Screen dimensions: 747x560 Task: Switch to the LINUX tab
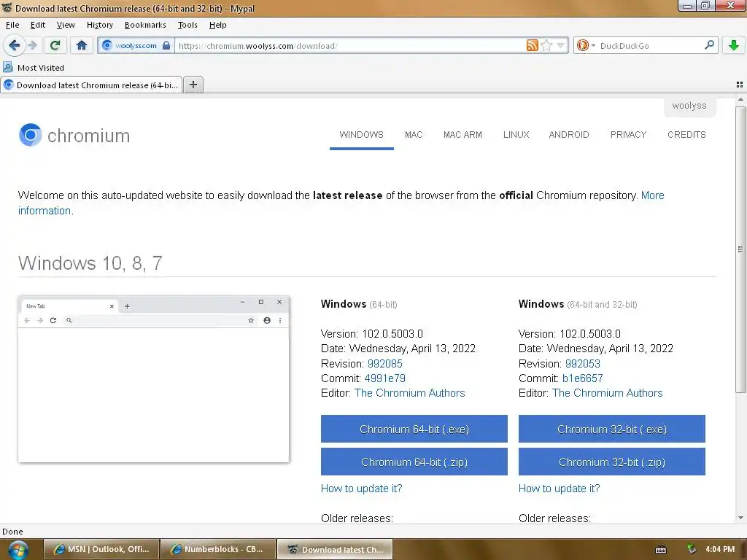pos(516,135)
